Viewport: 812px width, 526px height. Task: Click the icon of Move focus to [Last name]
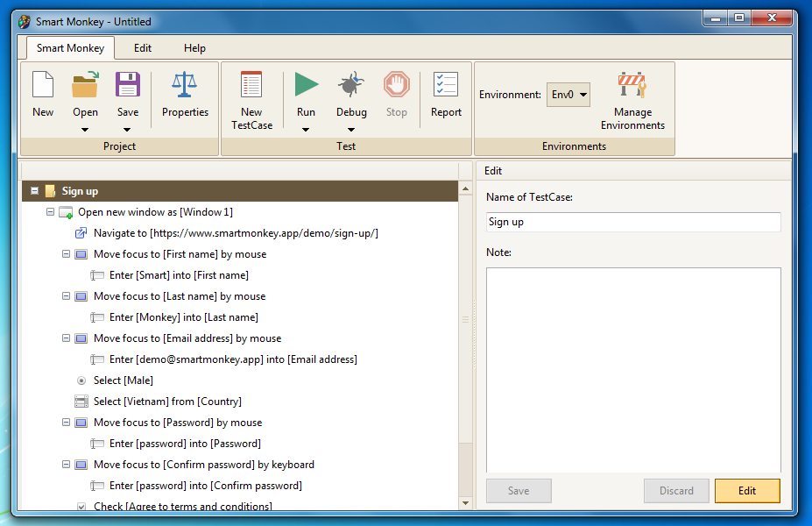(81, 296)
